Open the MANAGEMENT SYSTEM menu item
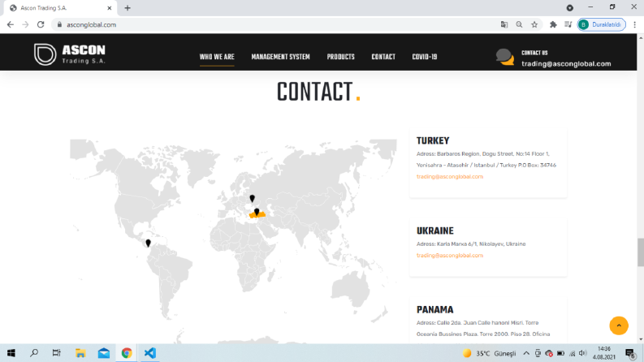The height and width of the screenshot is (362, 644). (280, 57)
